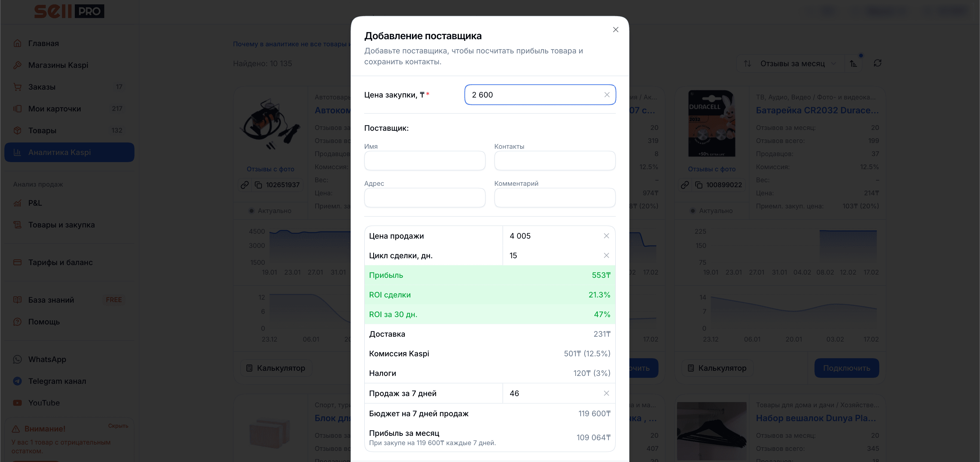
Task: Click the Duracell battery thumbnail
Action: tap(712, 124)
